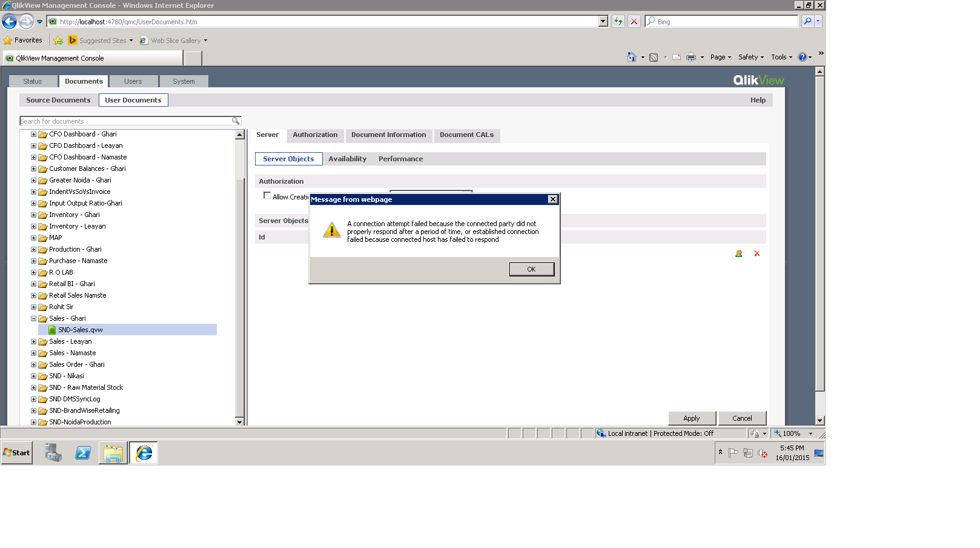Screen dimensions: 980x548
Task: Click Add to Favorites Bar icon
Action: click(x=58, y=41)
